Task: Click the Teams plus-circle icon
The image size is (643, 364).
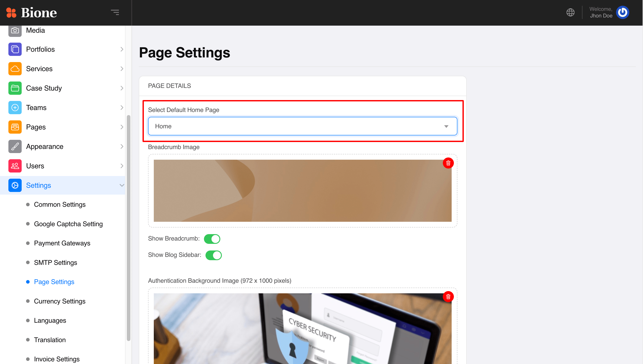Action: click(15, 108)
